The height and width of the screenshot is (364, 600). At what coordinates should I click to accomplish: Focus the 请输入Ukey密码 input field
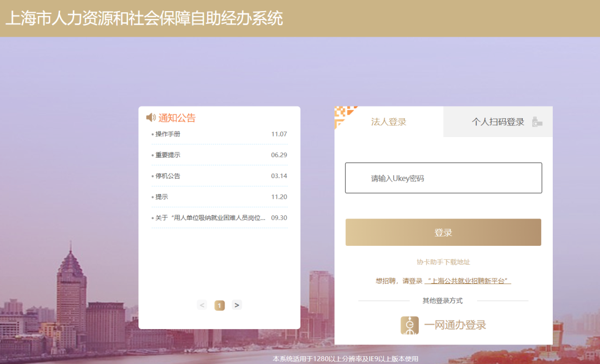(x=443, y=178)
